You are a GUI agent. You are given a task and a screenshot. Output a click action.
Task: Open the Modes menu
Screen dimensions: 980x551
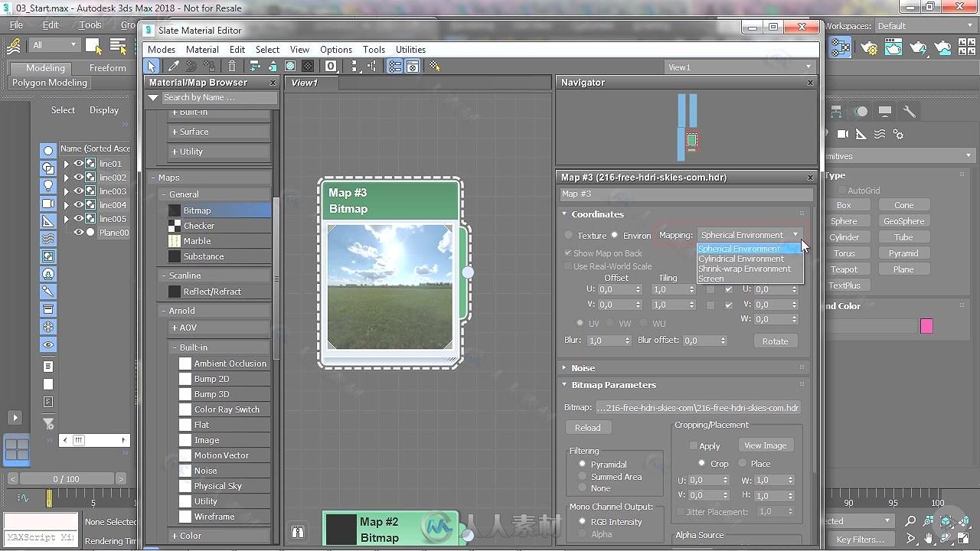coord(162,49)
